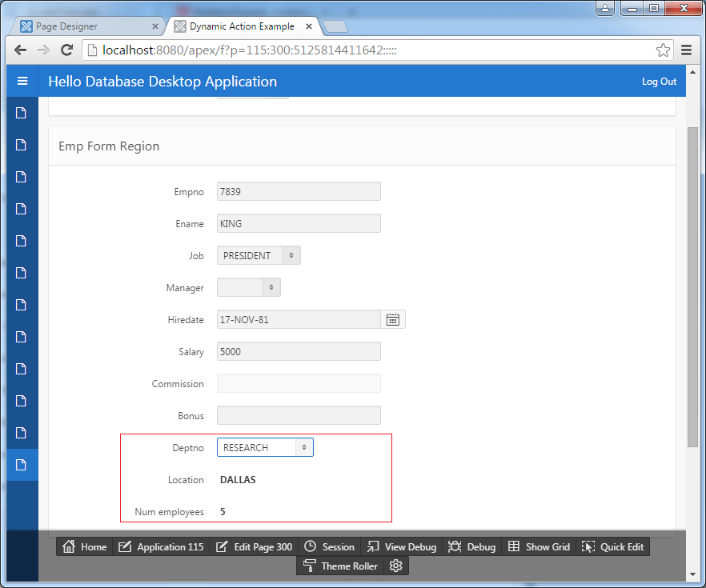Toggle the hamburger navigation menu

point(22,81)
